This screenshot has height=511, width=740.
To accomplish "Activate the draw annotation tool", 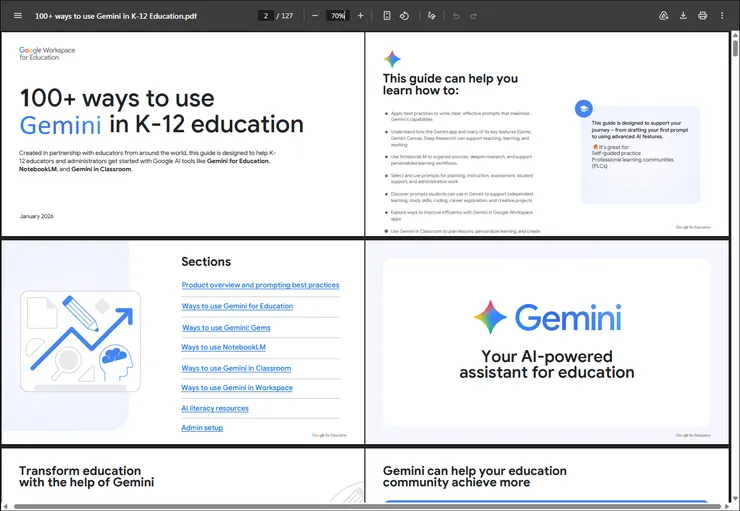I will click(431, 16).
